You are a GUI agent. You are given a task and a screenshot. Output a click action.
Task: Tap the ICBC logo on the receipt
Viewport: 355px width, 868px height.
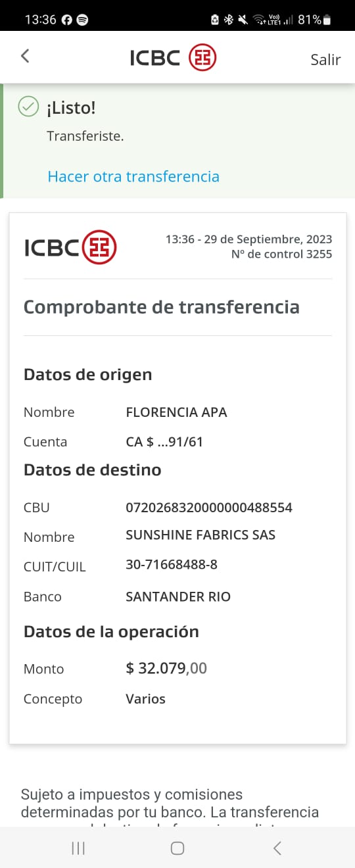click(x=70, y=247)
